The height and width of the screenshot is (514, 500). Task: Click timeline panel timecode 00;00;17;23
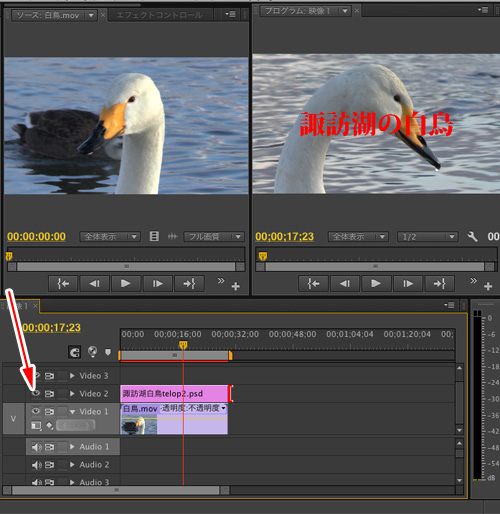tap(51, 327)
